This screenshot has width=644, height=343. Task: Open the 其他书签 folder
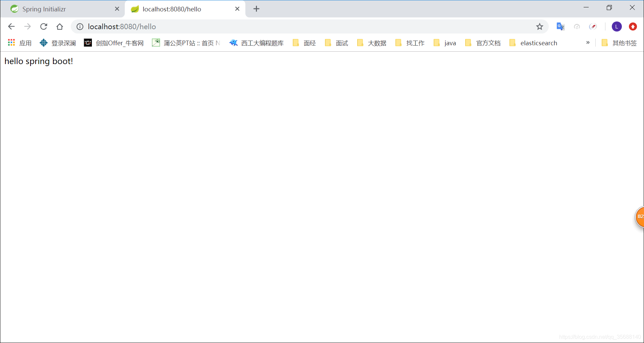(619, 43)
